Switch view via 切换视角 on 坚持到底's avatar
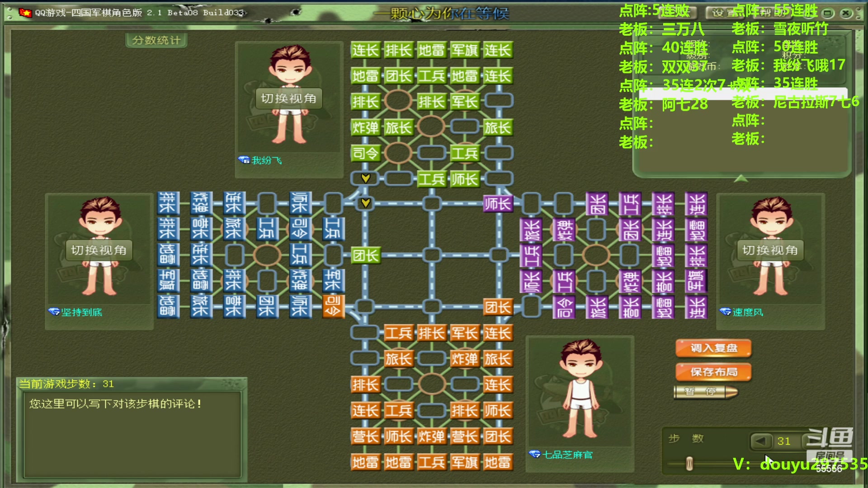The width and height of the screenshot is (868, 488). [x=99, y=250]
